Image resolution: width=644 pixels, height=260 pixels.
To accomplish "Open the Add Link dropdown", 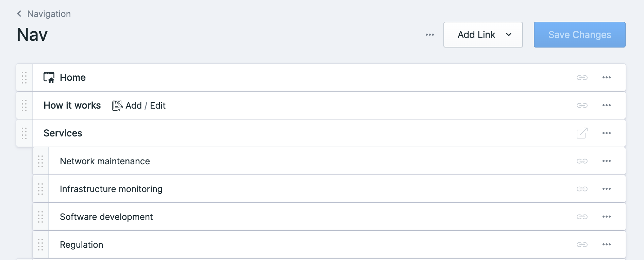I will click(483, 35).
